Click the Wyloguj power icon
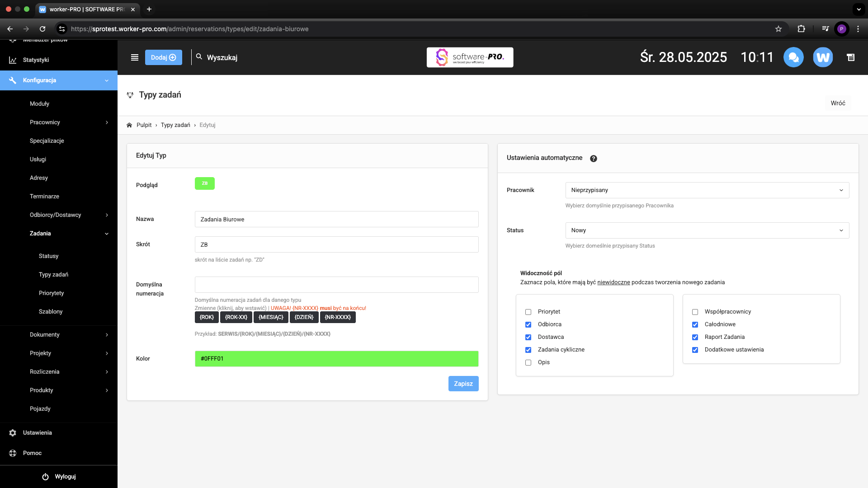Viewport: 868px width, 488px height. click(45, 477)
